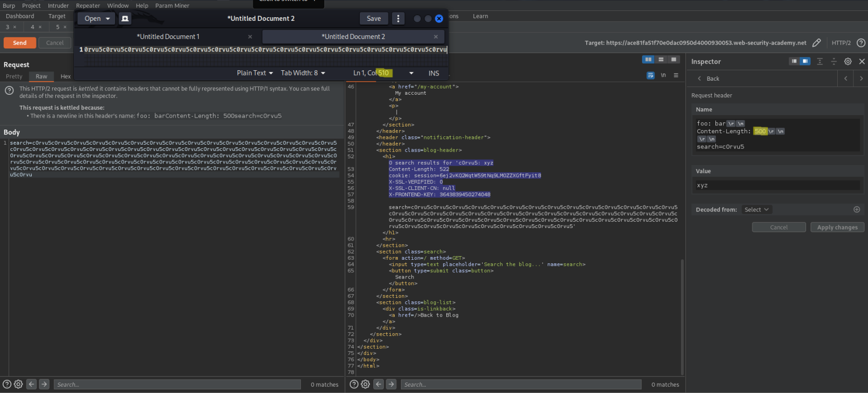Click the request search field
Screen dimensions: 868x393
[x=177, y=384]
